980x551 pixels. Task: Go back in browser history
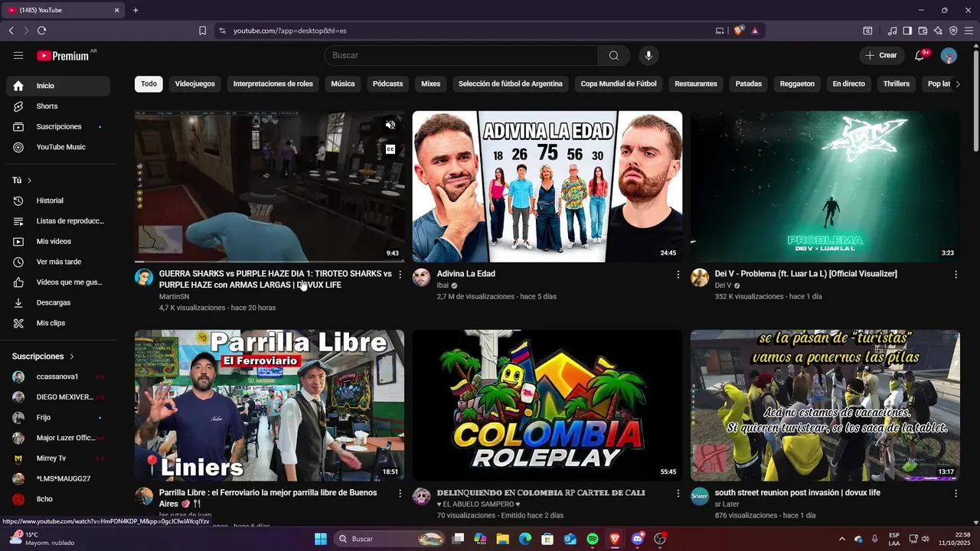11,31
